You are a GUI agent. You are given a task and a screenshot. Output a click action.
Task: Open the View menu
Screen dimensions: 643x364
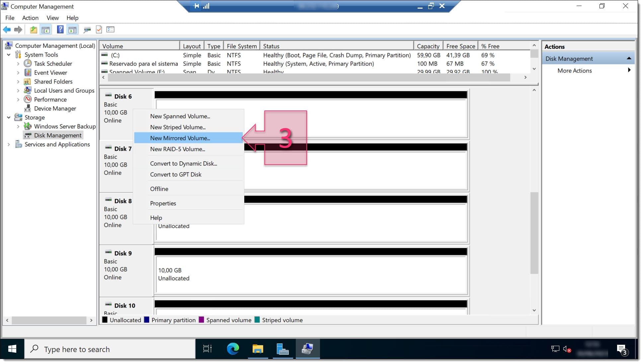click(52, 18)
